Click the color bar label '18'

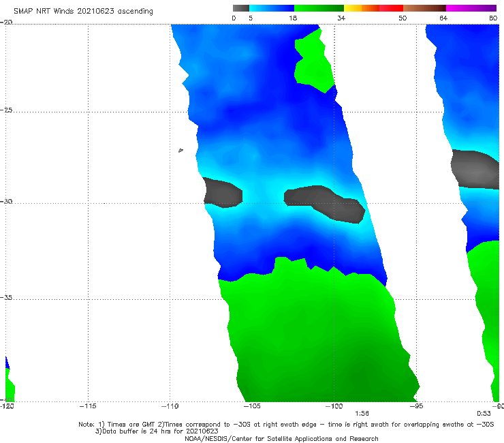tap(293, 18)
